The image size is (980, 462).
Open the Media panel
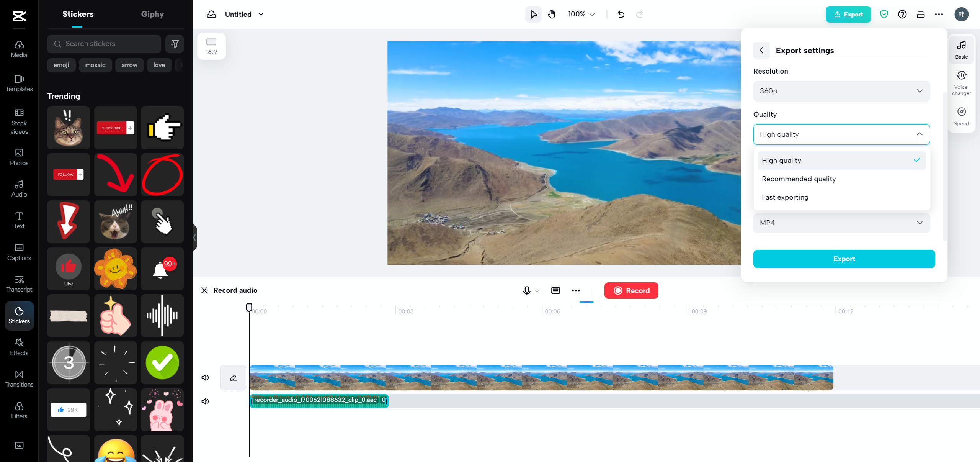(18, 48)
